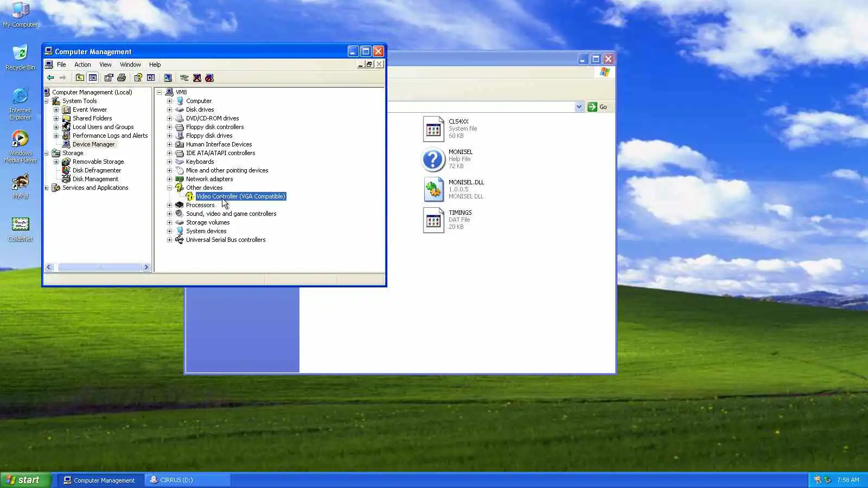Click the console tree scrollbar right arrow
The image size is (868, 488).
146,267
